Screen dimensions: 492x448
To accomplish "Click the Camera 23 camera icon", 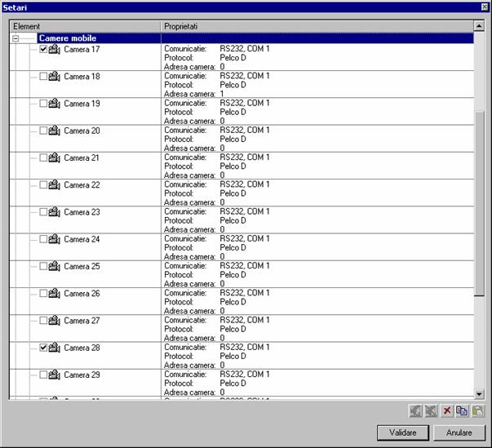I will [x=55, y=212].
